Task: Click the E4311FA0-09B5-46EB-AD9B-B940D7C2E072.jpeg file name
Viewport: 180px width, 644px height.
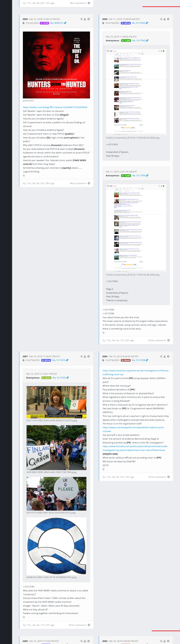Action: (x=52, y=420)
